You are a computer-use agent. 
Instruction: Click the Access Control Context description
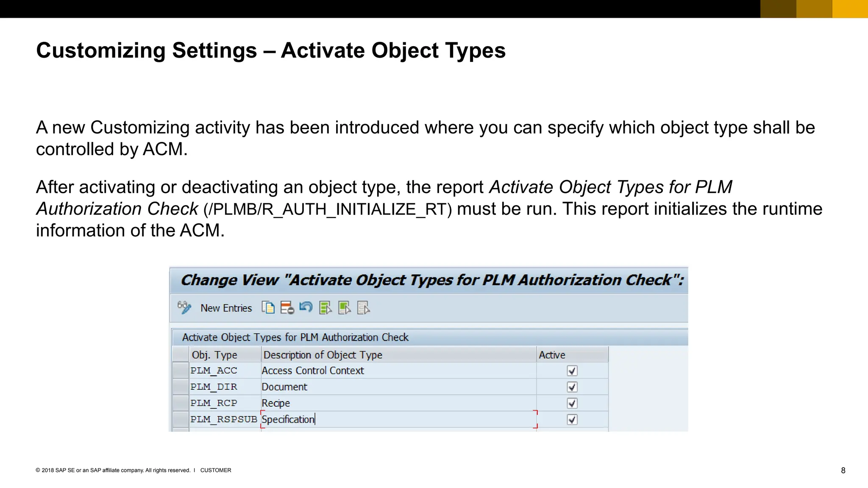(x=399, y=371)
